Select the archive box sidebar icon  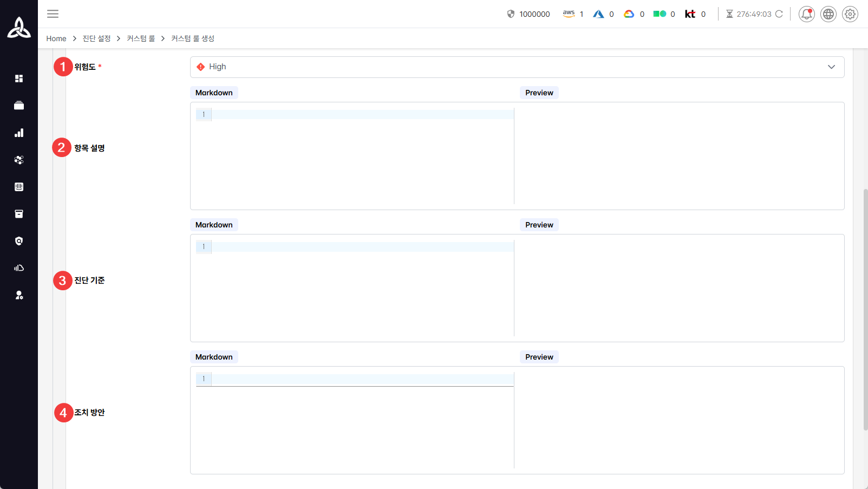tap(19, 214)
